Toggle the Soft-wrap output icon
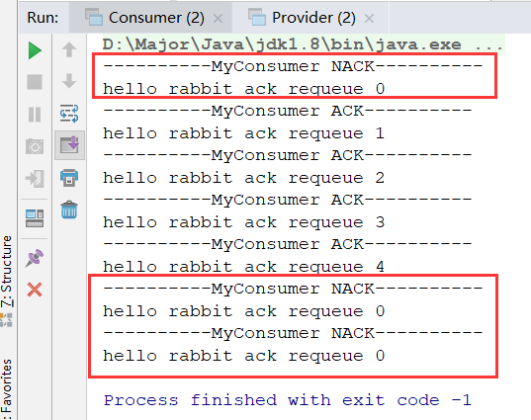 point(69,114)
